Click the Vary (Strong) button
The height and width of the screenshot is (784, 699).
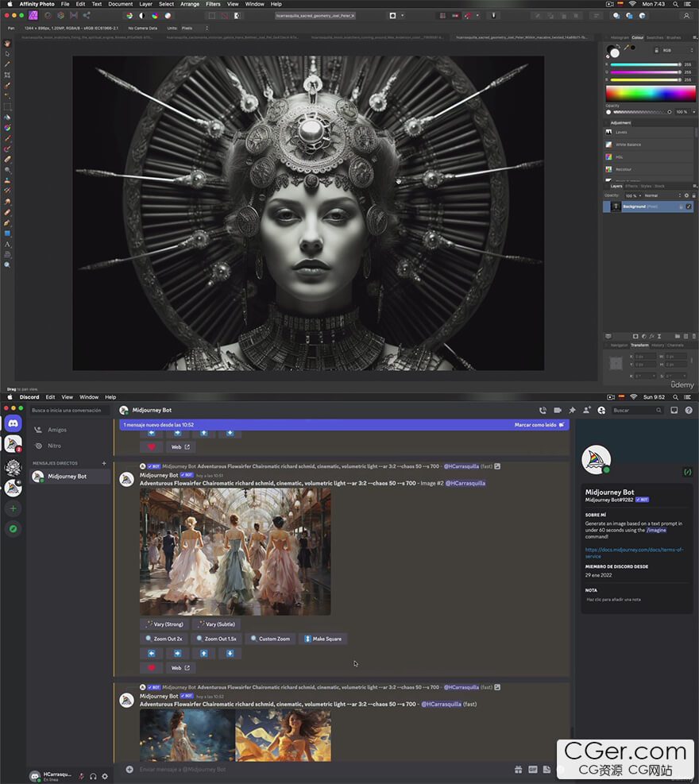point(164,624)
